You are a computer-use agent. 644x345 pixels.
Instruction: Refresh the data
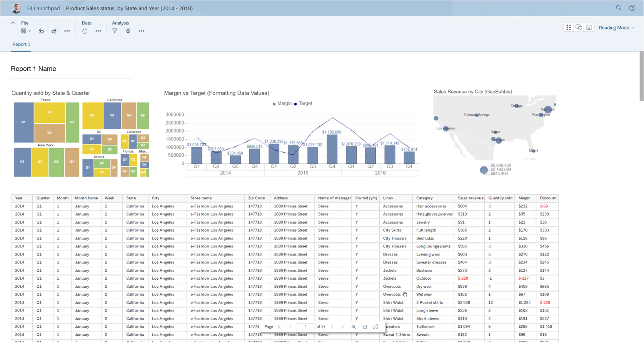85,31
